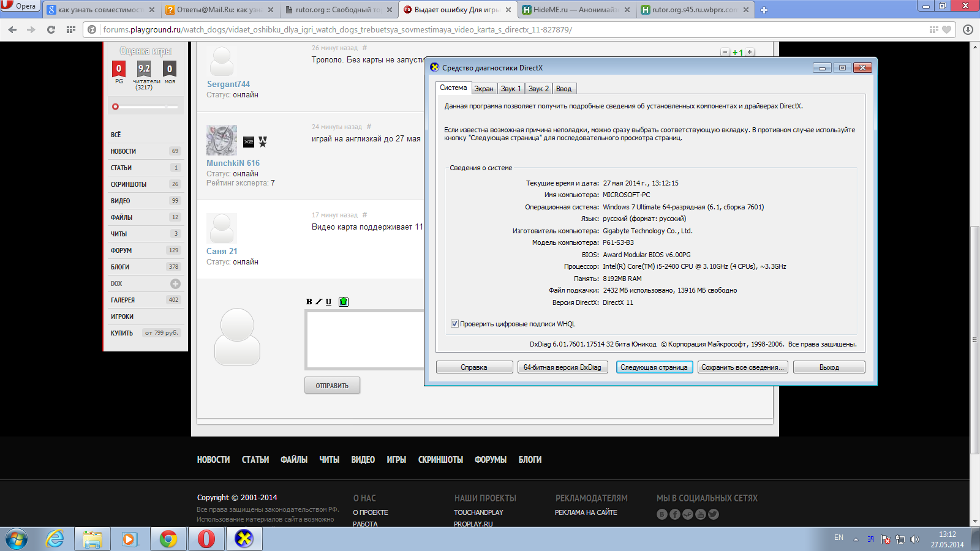Submit reply with ОТПРАВИТЬ button
Image resolution: width=980 pixels, height=551 pixels.
332,386
